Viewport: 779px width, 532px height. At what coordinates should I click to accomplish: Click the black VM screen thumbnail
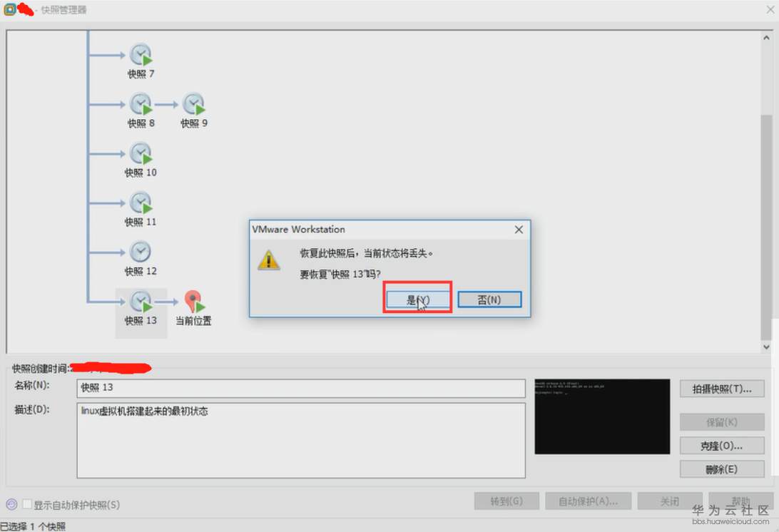tap(602, 416)
